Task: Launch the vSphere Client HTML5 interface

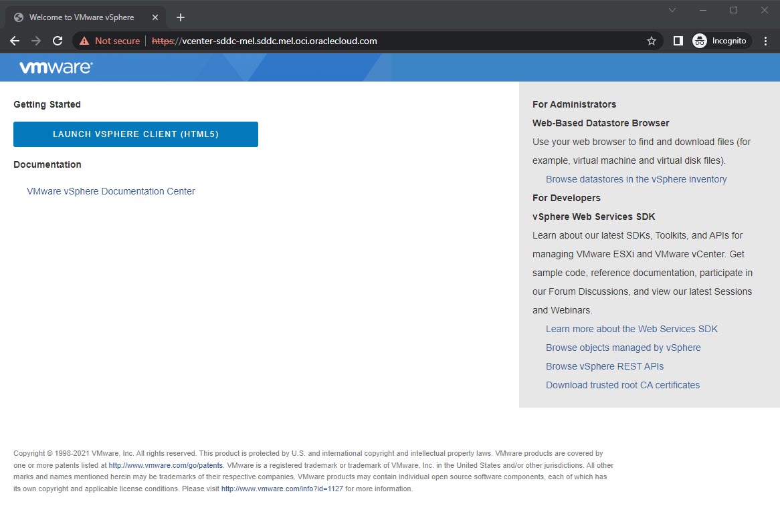Action: 135,134
